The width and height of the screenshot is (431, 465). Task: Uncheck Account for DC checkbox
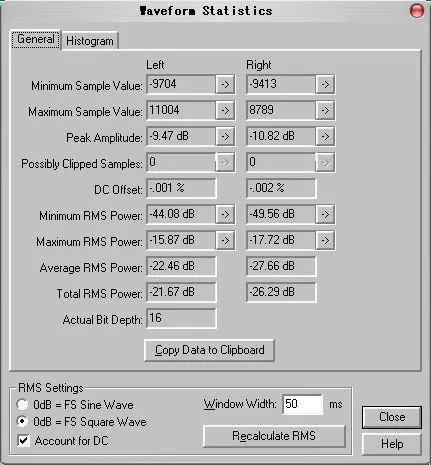pyautogui.click(x=23, y=441)
